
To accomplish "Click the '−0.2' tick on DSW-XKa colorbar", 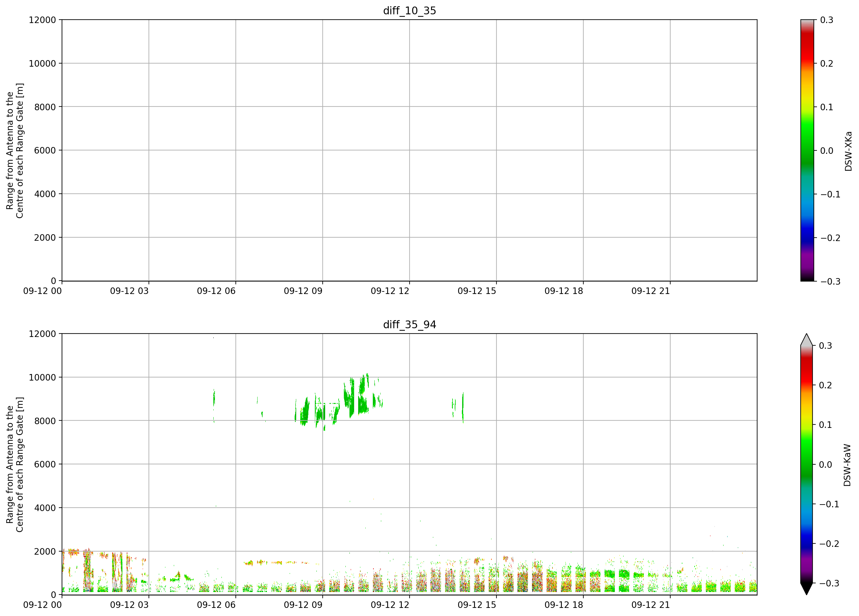I will pyautogui.click(x=830, y=238).
